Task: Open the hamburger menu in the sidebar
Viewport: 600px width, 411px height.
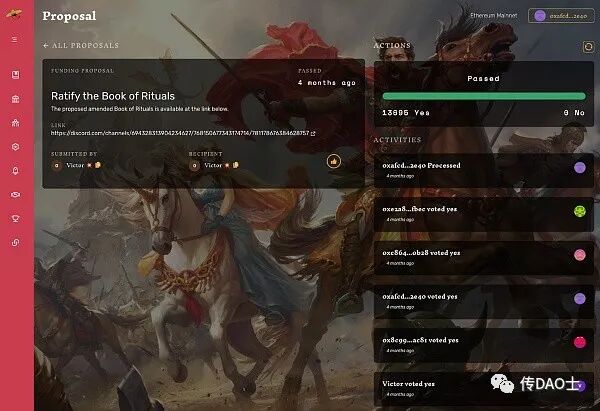Action: [x=15, y=39]
